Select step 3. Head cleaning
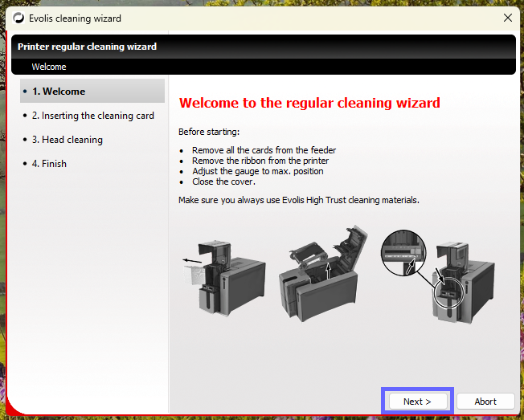Image resolution: width=524 pixels, height=420 pixels. pos(68,140)
